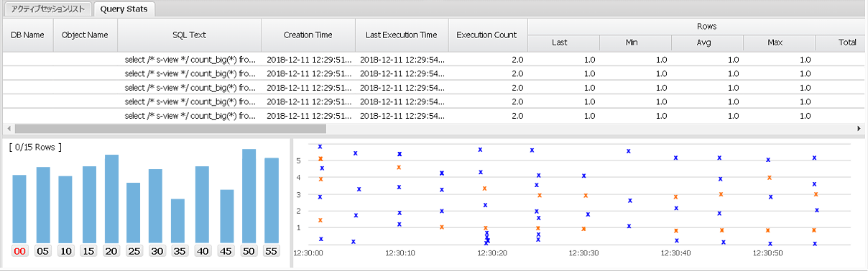868x272 pixels.
Task: Click the left arrow of horizontal scrollbar
Action: coord(6,128)
